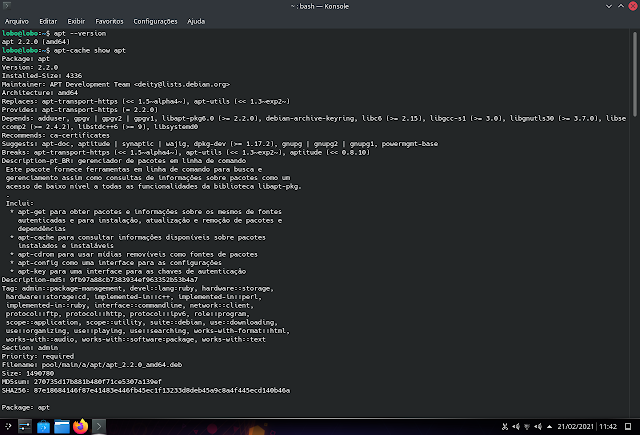This screenshot has width=640, height=435.
Task: Open the Dolphin file manager icon
Action: click(62, 427)
